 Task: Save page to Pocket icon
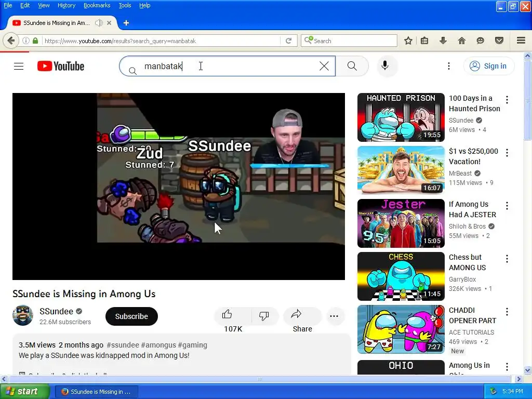[x=499, y=41]
